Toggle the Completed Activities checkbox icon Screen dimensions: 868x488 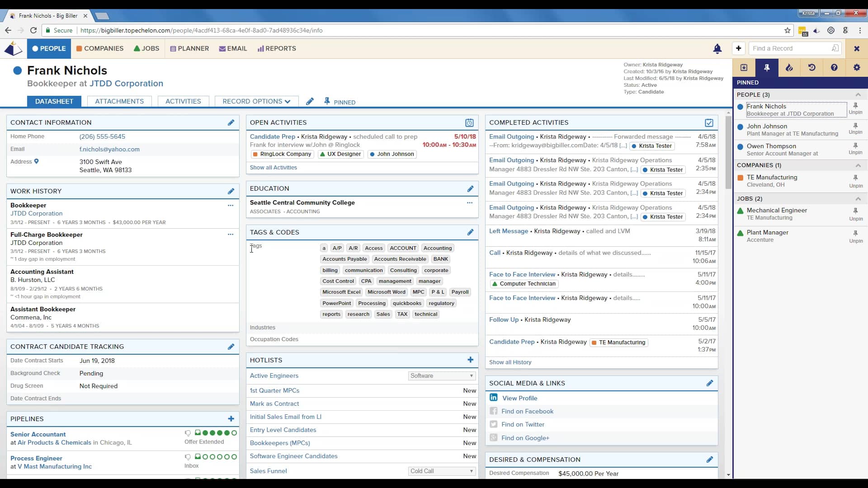point(709,123)
